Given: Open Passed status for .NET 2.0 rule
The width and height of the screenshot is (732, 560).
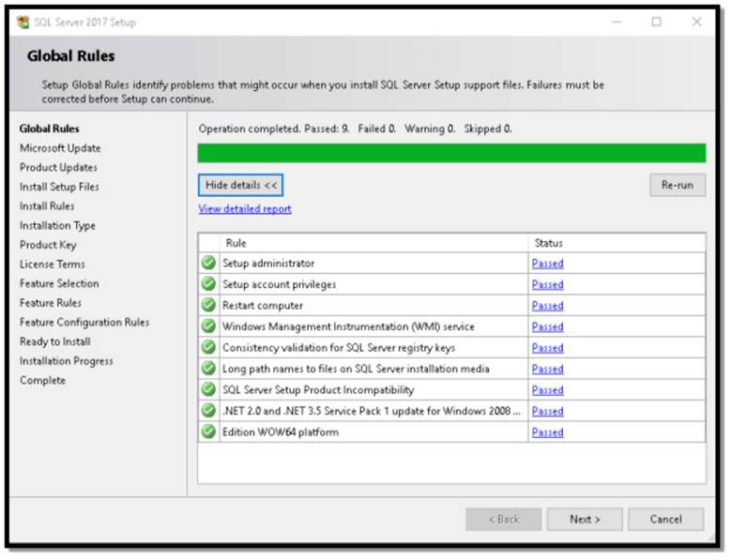Looking at the screenshot, I should (x=548, y=411).
